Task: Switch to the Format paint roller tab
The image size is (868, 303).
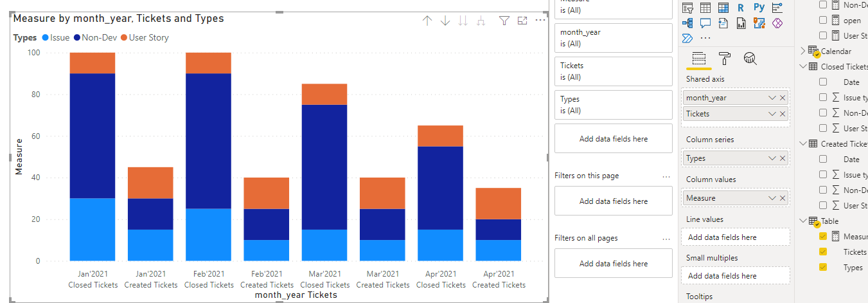Action: pyautogui.click(x=724, y=59)
